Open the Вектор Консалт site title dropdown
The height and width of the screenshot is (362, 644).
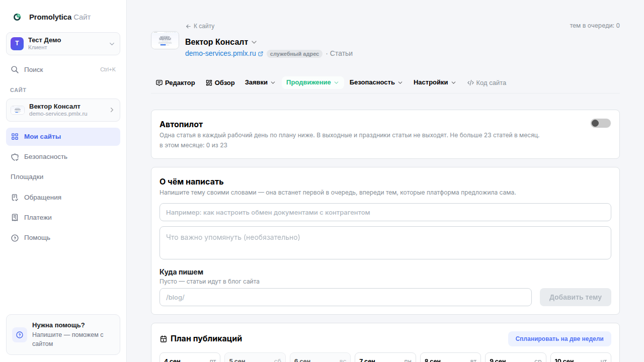[254, 42]
